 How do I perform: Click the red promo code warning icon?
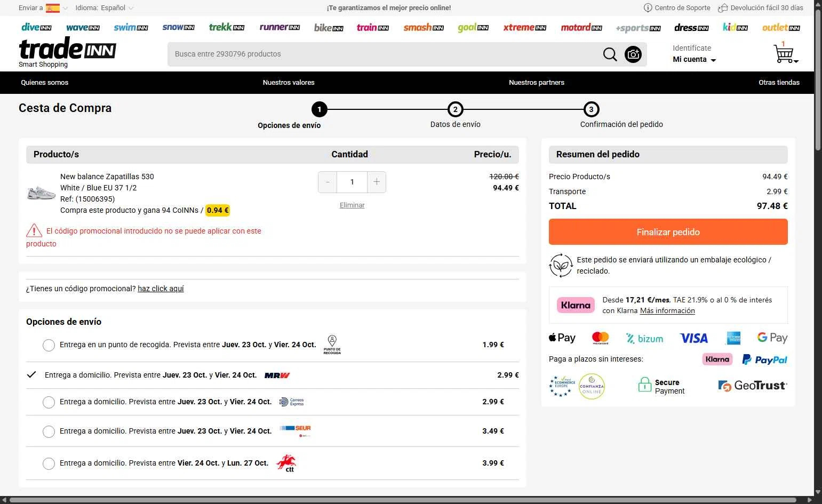coord(34,230)
